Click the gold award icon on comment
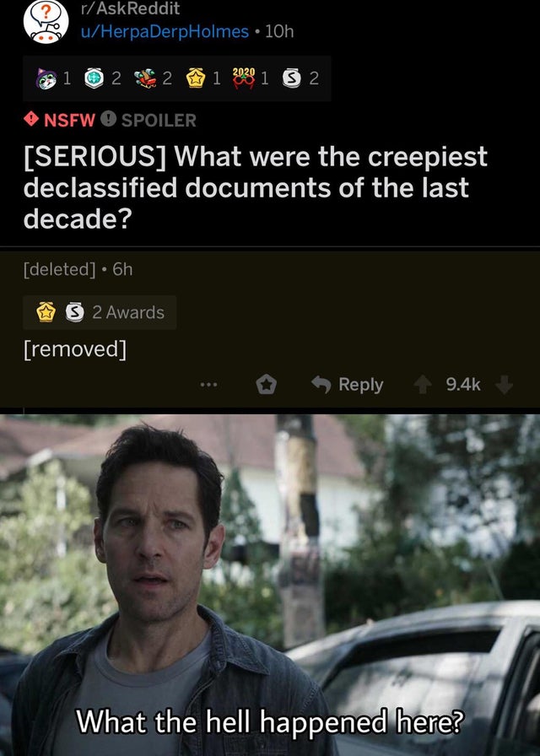 click(x=46, y=312)
